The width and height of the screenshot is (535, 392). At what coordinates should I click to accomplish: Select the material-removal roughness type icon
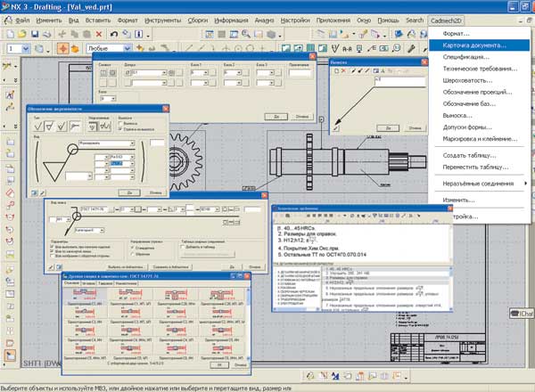tap(50, 127)
